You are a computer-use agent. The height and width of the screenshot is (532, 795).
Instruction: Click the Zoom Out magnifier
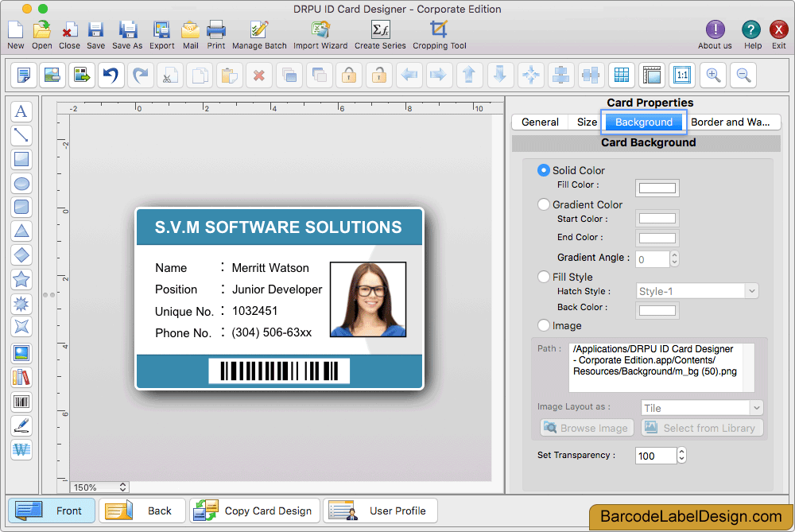click(x=743, y=76)
